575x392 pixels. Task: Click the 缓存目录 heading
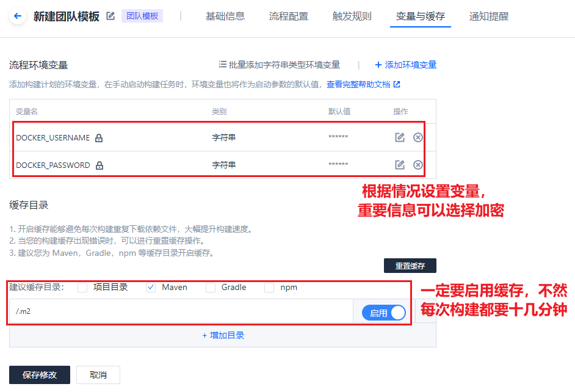(x=29, y=205)
